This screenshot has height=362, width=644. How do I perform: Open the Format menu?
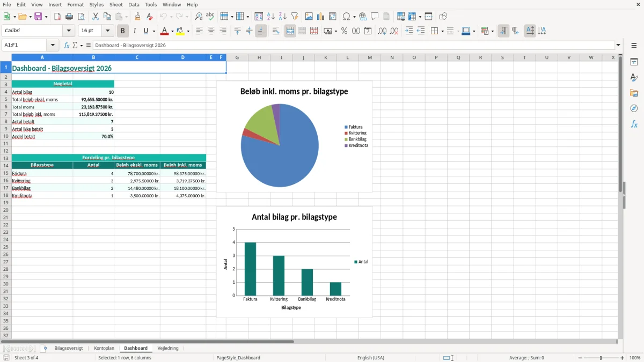76,5
